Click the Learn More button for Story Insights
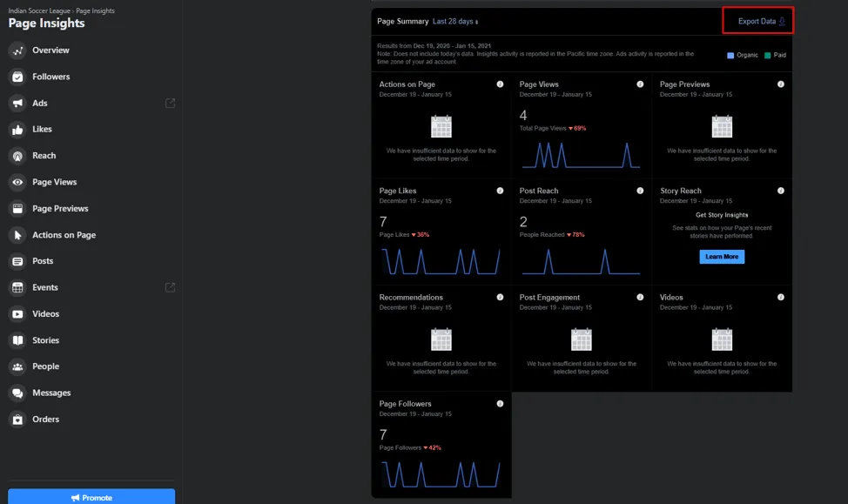The width and height of the screenshot is (848, 504). [x=722, y=257]
